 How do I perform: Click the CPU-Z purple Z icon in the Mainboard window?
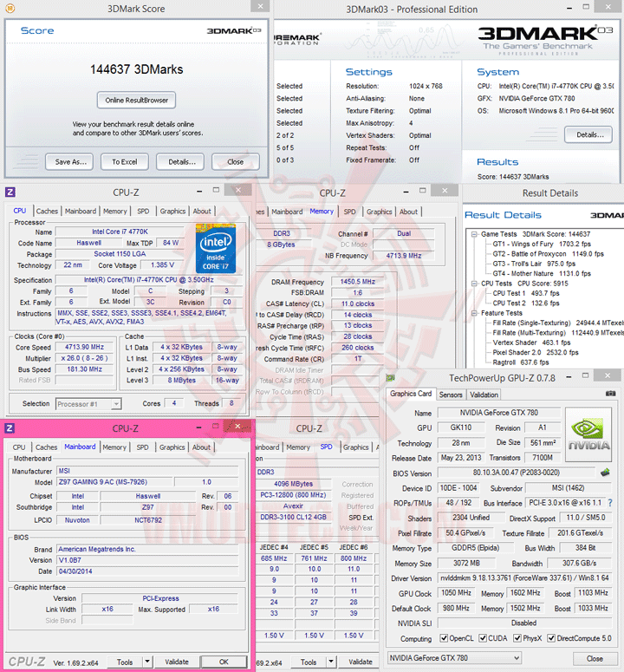click(10, 427)
